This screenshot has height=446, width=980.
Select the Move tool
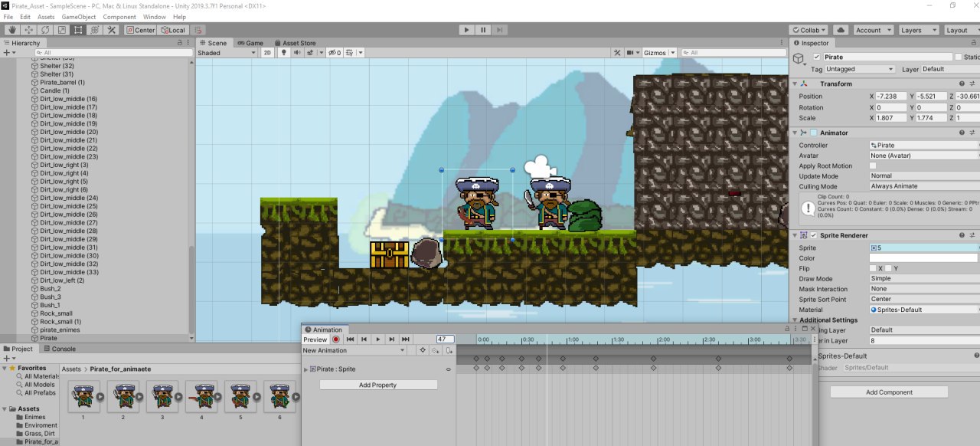[x=28, y=30]
